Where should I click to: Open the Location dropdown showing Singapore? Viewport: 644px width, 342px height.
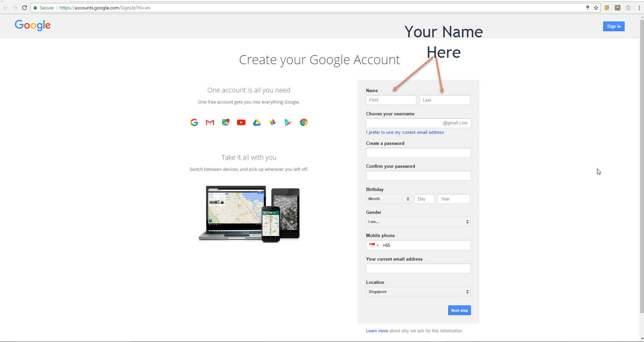418,292
